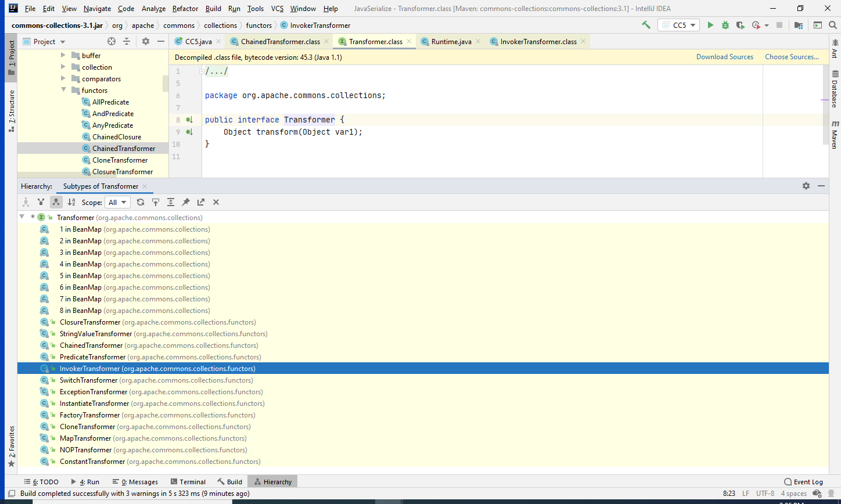Collapse all in Project panel
841x504 pixels.
[127, 41]
